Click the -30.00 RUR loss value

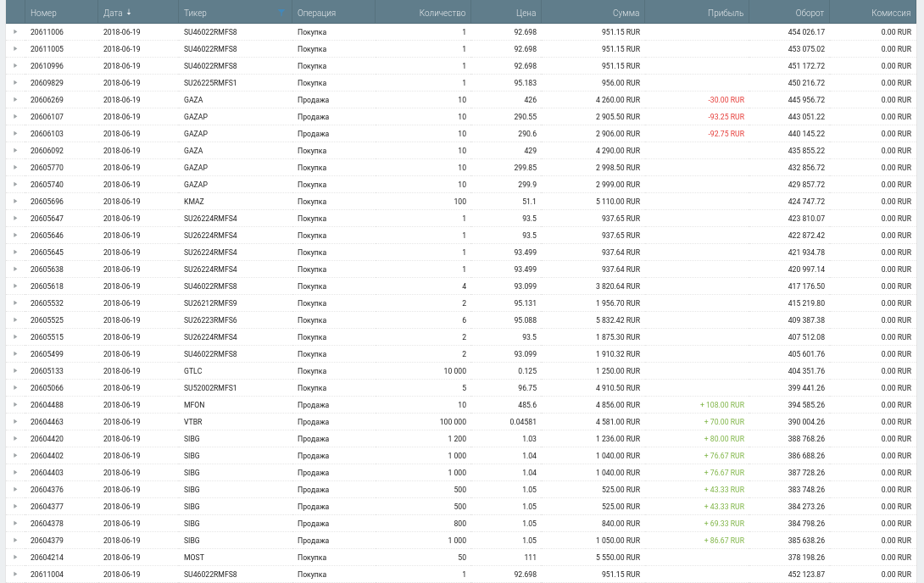726,99
